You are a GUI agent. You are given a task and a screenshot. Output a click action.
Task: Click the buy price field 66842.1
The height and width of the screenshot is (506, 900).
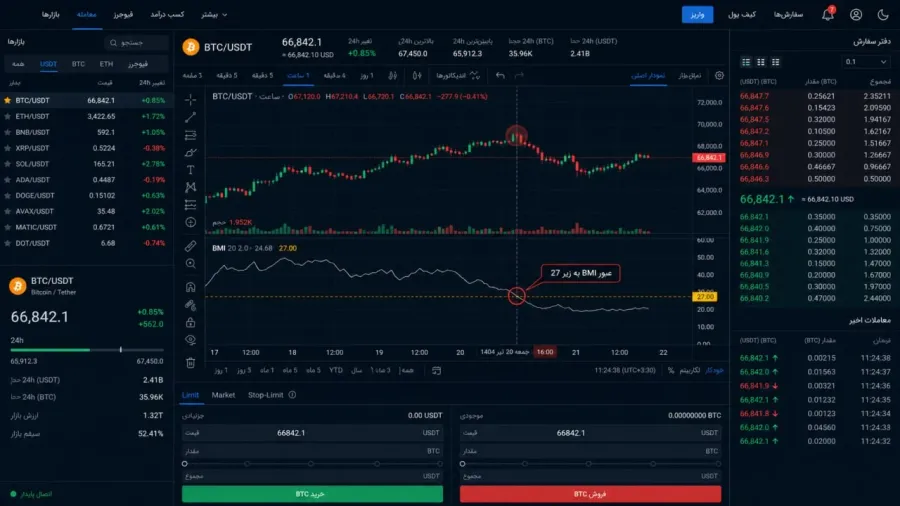point(312,433)
